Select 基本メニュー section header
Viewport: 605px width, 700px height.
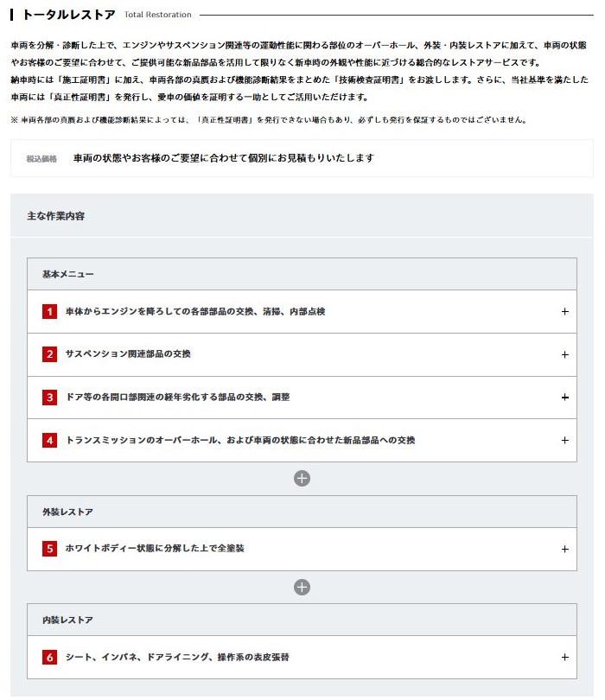(68, 274)
